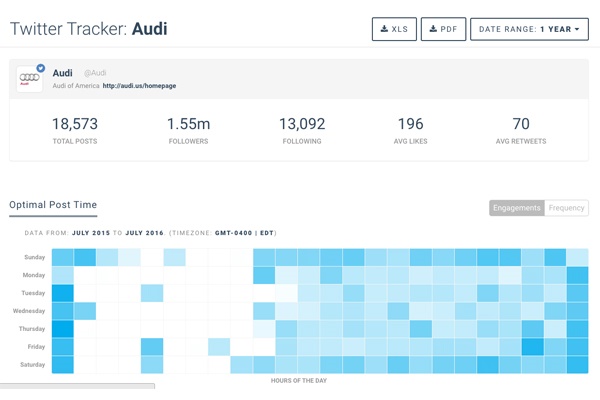This screenshot has width=600, height=400.
Task: Click the Friday row label
Action: [x=36, y=347]
